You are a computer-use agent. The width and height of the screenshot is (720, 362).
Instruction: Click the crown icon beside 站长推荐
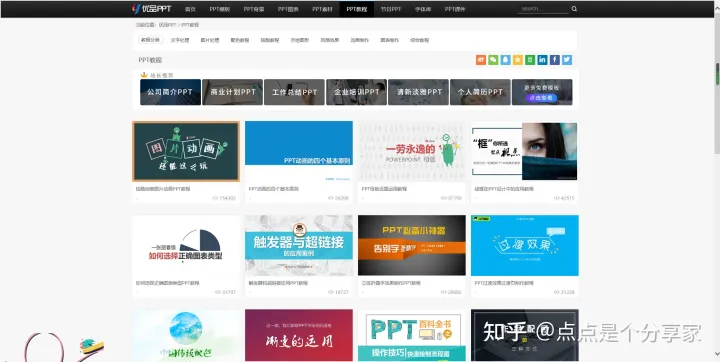click(x=144, y=75)
